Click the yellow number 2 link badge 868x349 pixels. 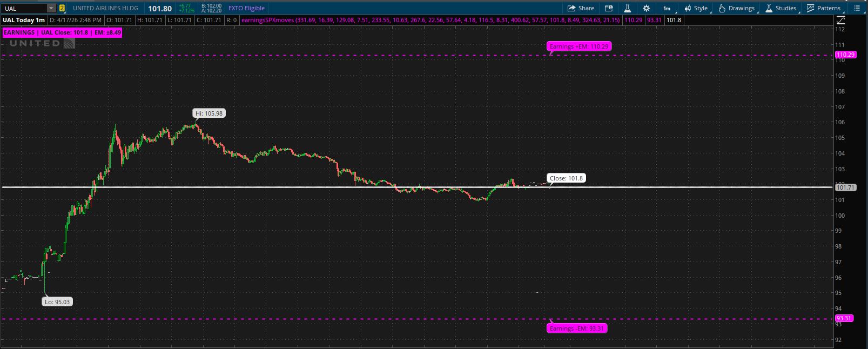click(62, 8)
